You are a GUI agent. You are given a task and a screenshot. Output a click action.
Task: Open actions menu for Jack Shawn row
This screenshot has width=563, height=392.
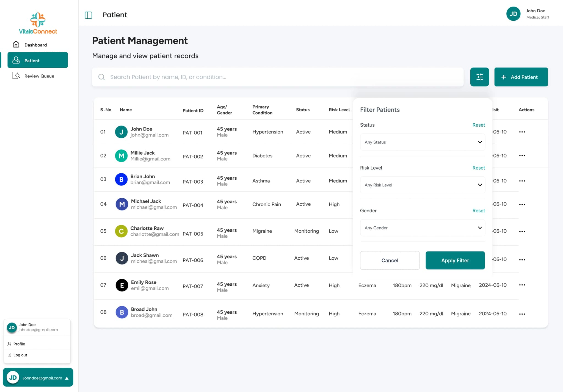[x=522, y=260]
